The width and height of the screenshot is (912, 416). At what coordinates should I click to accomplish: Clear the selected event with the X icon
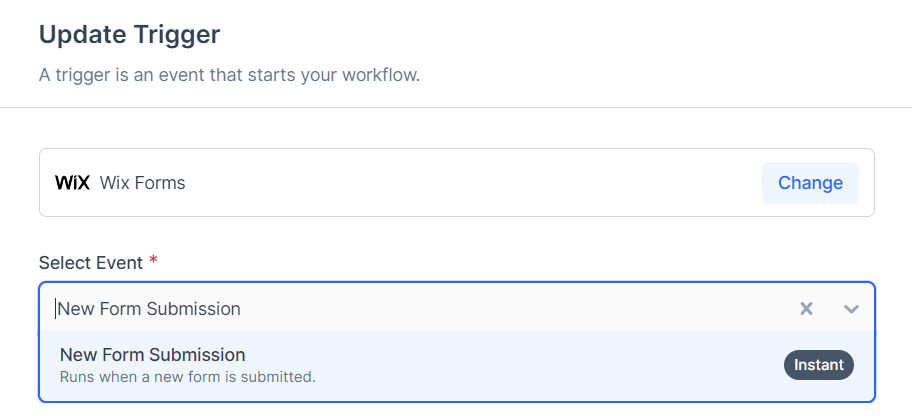tap(806, 308)
